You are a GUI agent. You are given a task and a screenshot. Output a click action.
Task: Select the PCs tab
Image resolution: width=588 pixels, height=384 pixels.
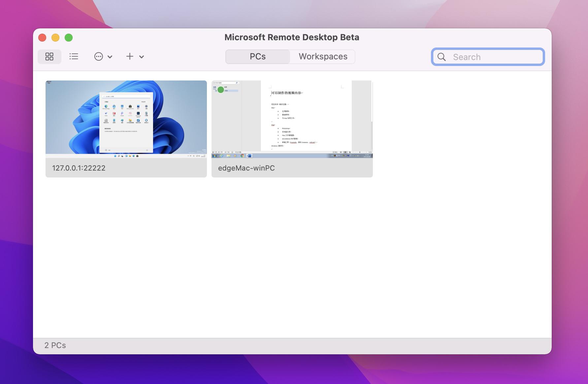(258, 57)
